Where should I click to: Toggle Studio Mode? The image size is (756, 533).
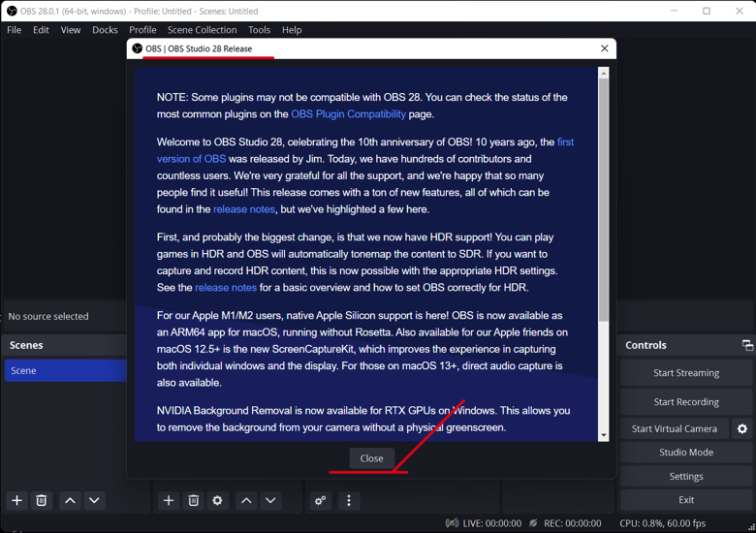(686, 452)
